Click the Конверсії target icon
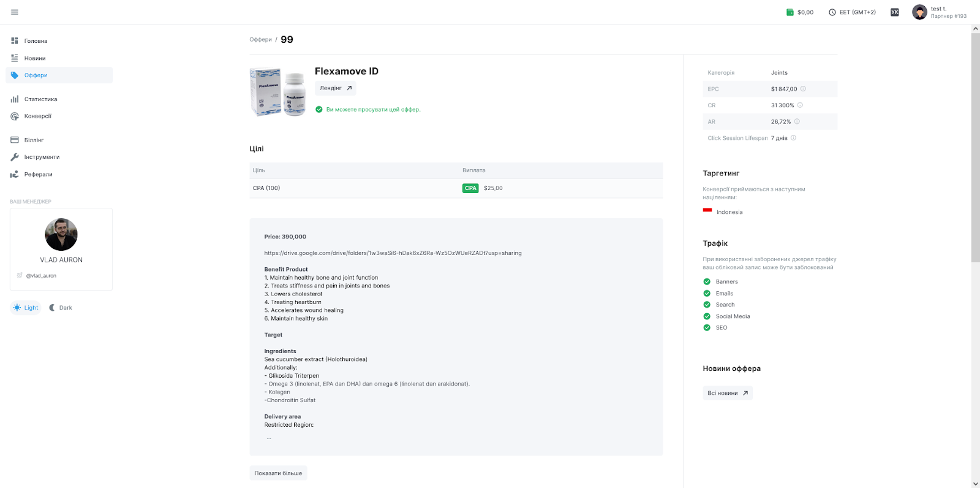The width and height of the screenshot is (980, 488). click(x=15, y=116)
